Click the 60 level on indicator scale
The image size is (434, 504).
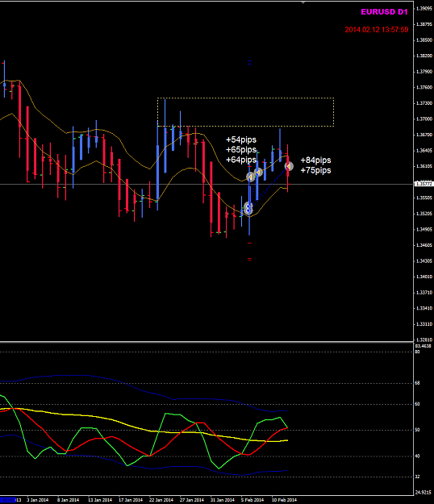(417, 404)
